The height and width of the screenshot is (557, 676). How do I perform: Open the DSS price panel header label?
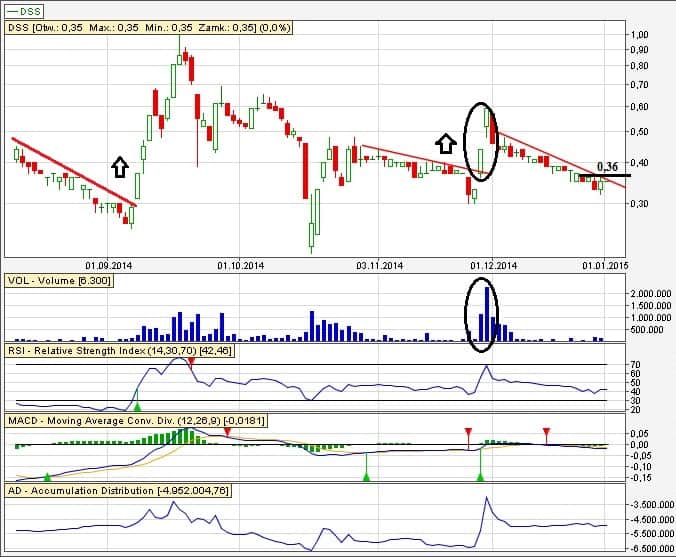click(x=149, y=28)
